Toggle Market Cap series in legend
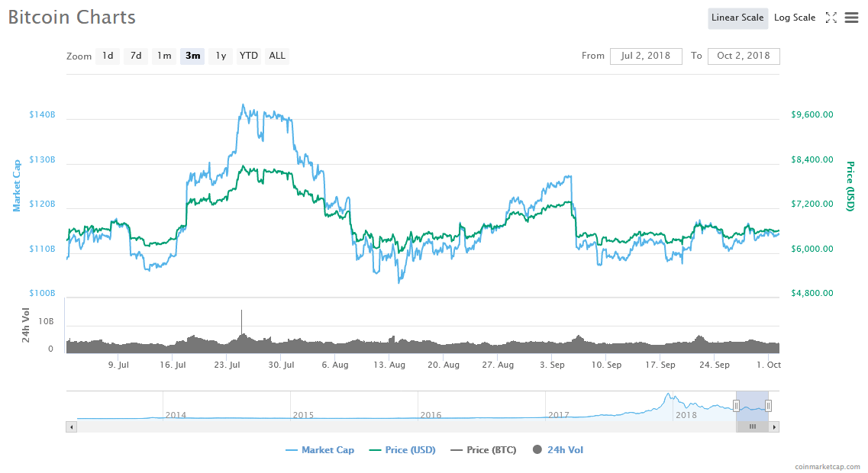868x473 pixels. click(x=320, y=450)
